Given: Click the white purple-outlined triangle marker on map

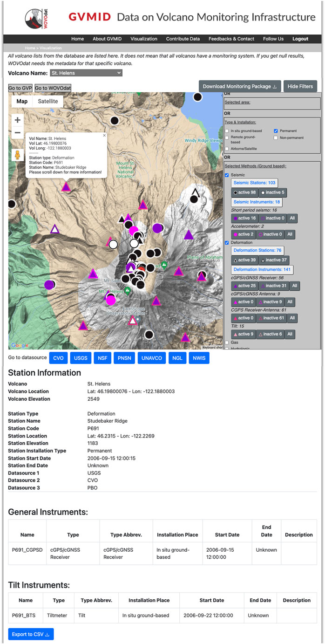Looking at the screenshot, I should (54, 229).
